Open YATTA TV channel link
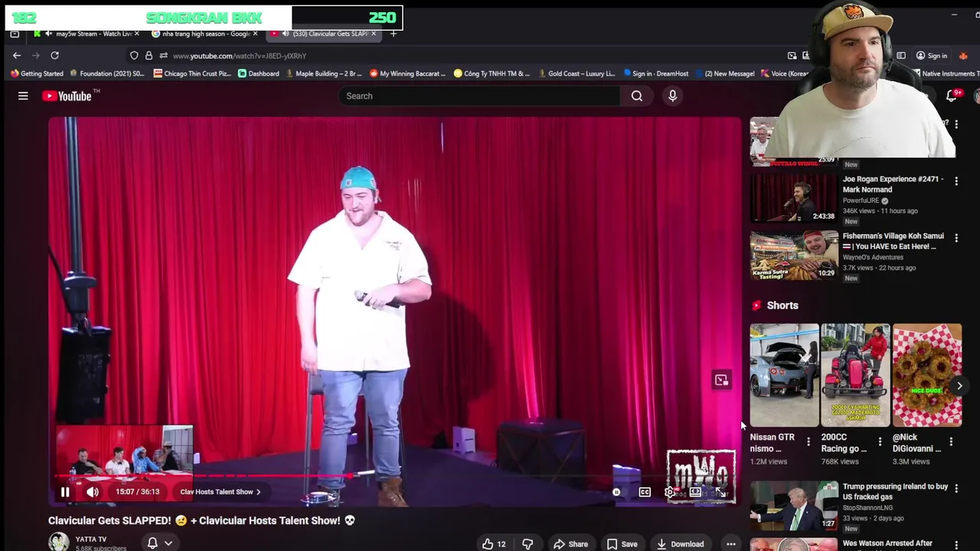This screenshot has height=551, width=980. pos(91,540)
